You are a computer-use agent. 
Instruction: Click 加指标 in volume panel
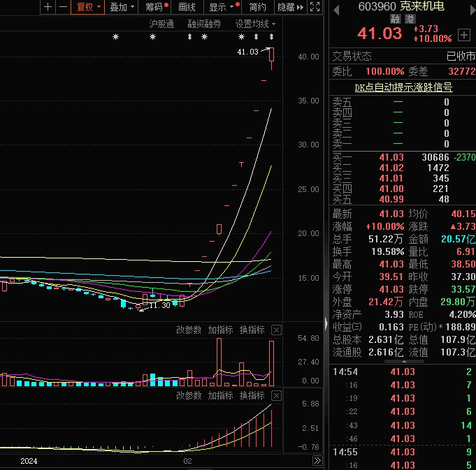220,330
